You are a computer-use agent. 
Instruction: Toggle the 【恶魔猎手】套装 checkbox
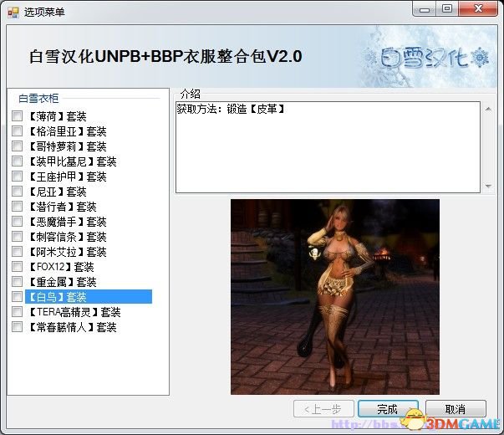(17, 222)
